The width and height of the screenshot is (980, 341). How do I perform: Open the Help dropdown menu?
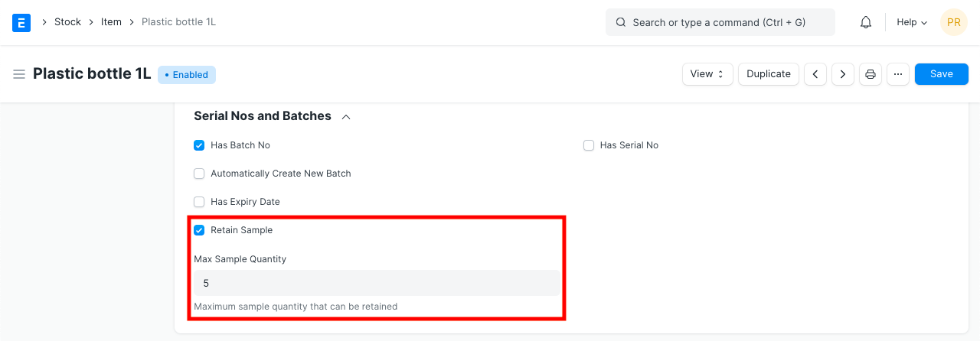(912, 22)
